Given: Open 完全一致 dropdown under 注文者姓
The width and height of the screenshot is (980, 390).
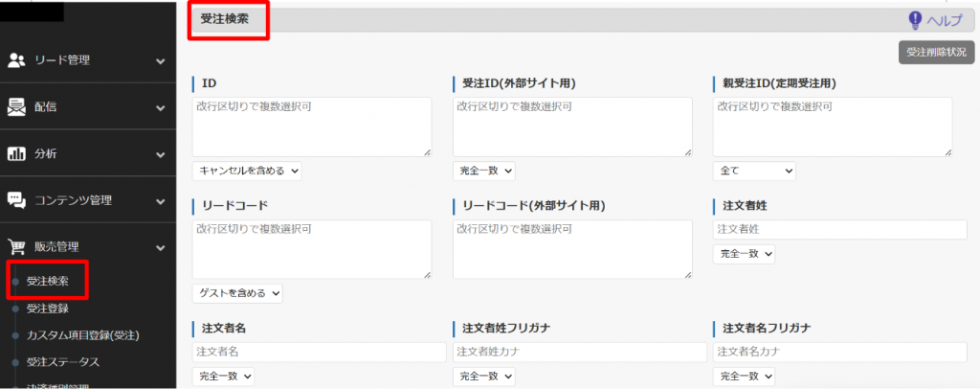Looking at the screenshot, I should pyautogui.click(x=744, y=254).
